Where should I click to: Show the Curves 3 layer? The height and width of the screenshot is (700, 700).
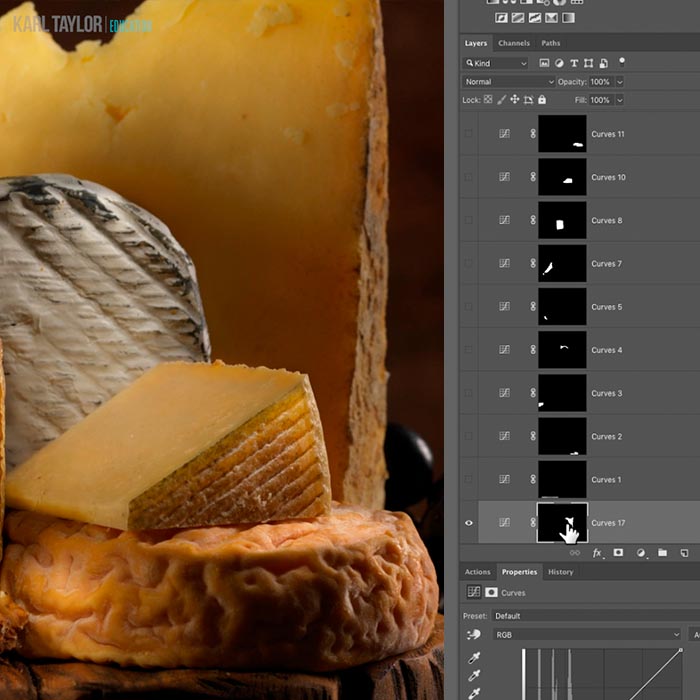469,393
